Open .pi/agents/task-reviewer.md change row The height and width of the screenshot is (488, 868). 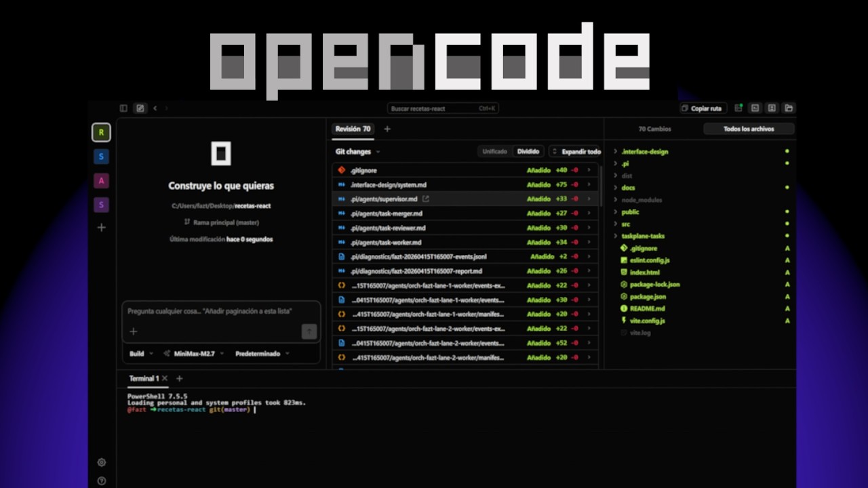tap(465, 228)
